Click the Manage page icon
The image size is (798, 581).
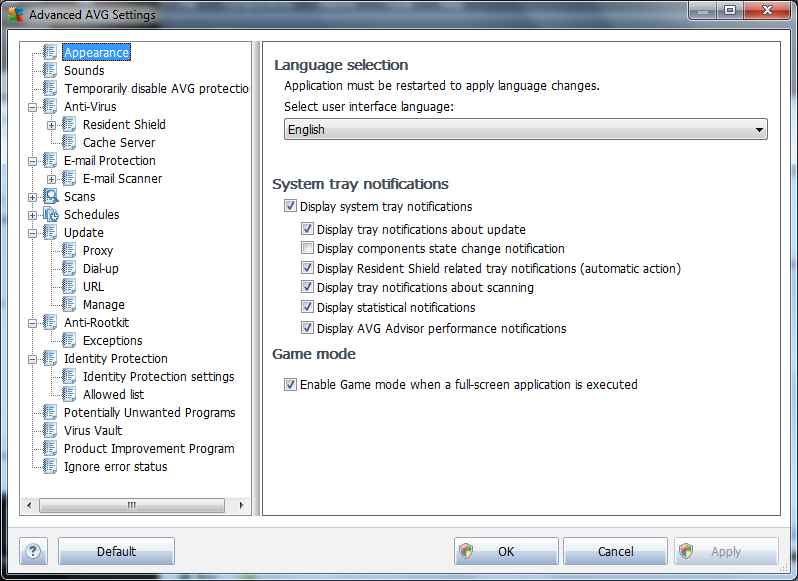(x=69, y=304)
